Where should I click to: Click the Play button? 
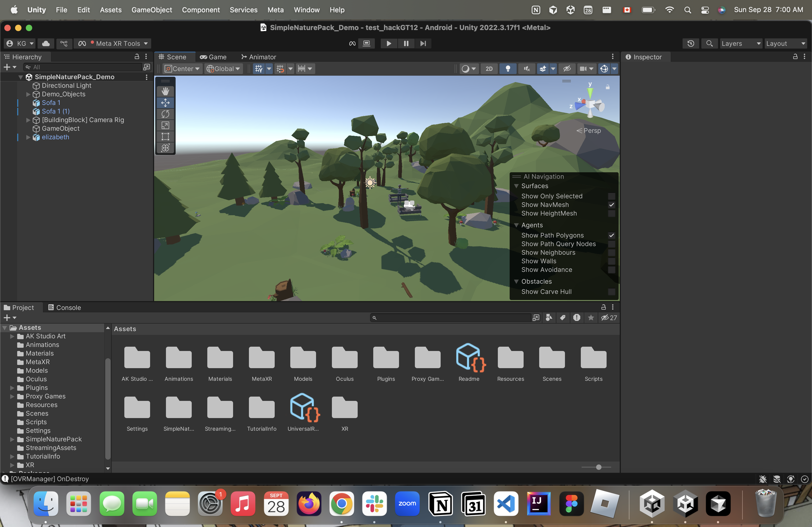pyautogui.click(x=388, y=43)
